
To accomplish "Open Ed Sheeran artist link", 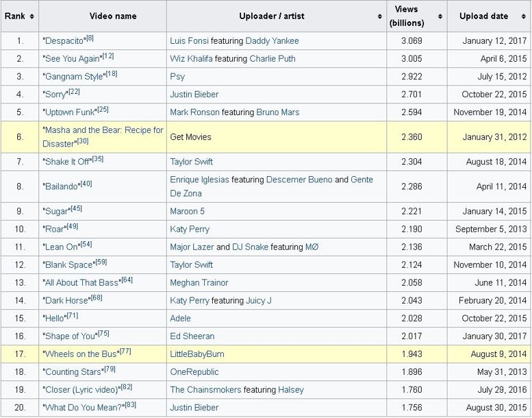I will [x=192, y=336].
